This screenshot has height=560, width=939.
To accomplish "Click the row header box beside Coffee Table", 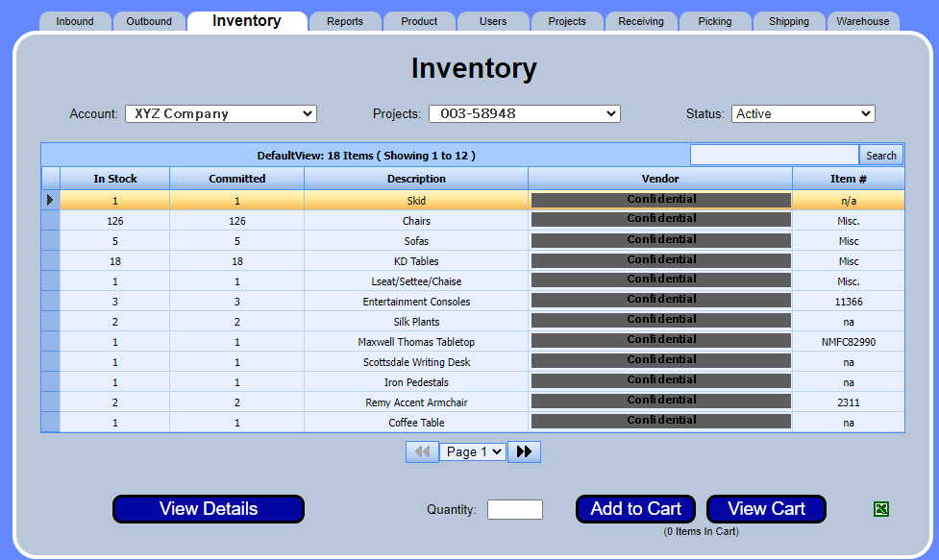I will pyautogui.click(x=50, y=423).
